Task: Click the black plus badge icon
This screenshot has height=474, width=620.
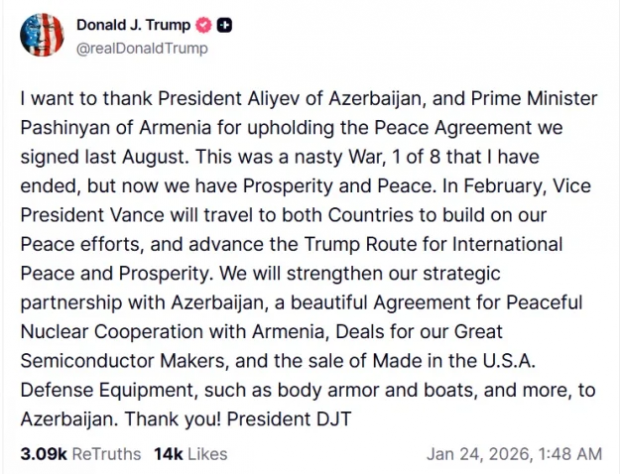Action: pyautogui.click(x=225, y=26)
